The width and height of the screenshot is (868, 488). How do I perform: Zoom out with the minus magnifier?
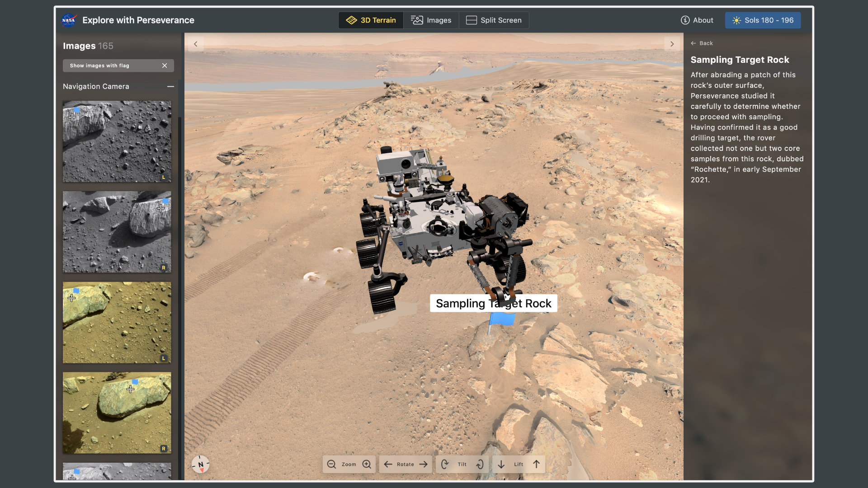(x=331, y=464)
